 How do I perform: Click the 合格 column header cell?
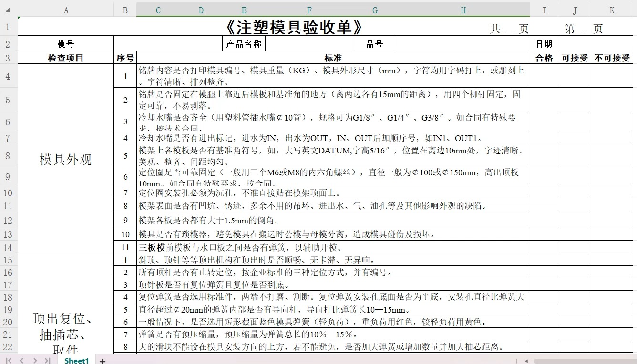click(x=544, y=58)
